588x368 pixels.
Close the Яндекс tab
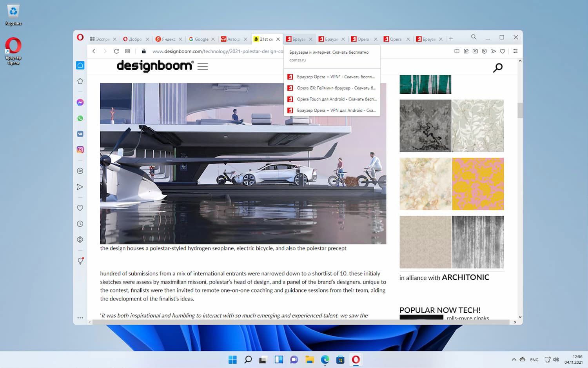180,39
